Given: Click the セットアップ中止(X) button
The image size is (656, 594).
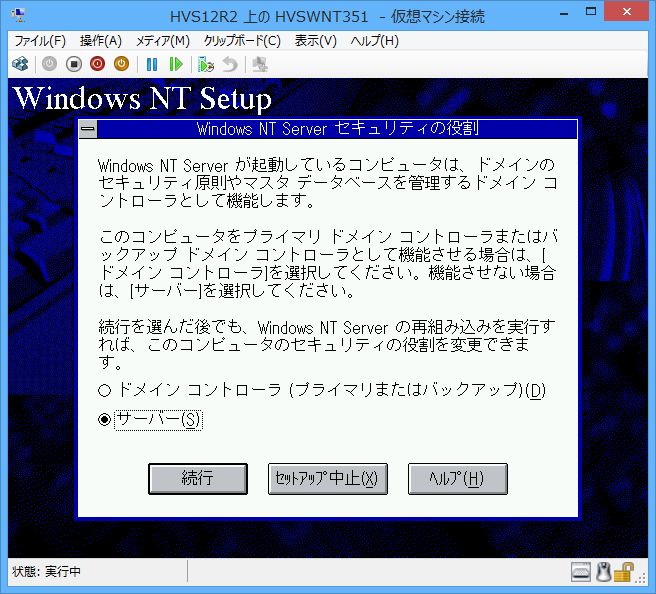Looking at the screenshot, I should [328, 479].
